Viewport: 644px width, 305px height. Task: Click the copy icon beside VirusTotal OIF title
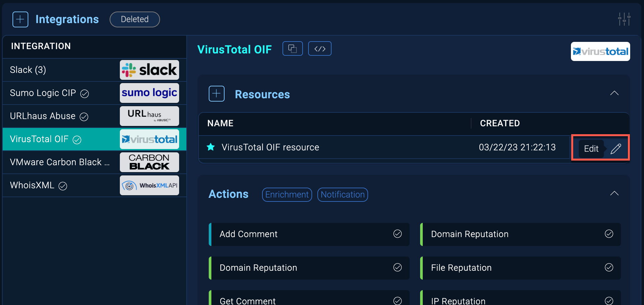point(292,48)
